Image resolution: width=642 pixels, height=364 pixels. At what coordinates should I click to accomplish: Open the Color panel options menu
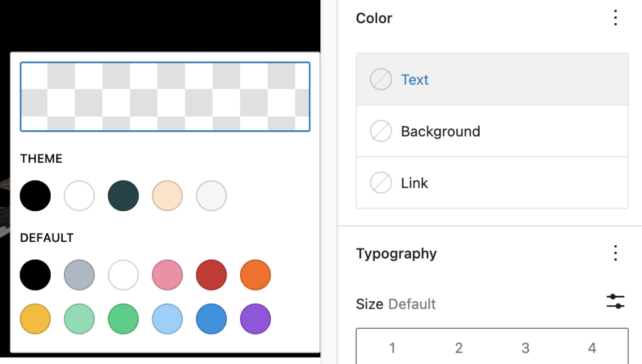tap(615, 18)
